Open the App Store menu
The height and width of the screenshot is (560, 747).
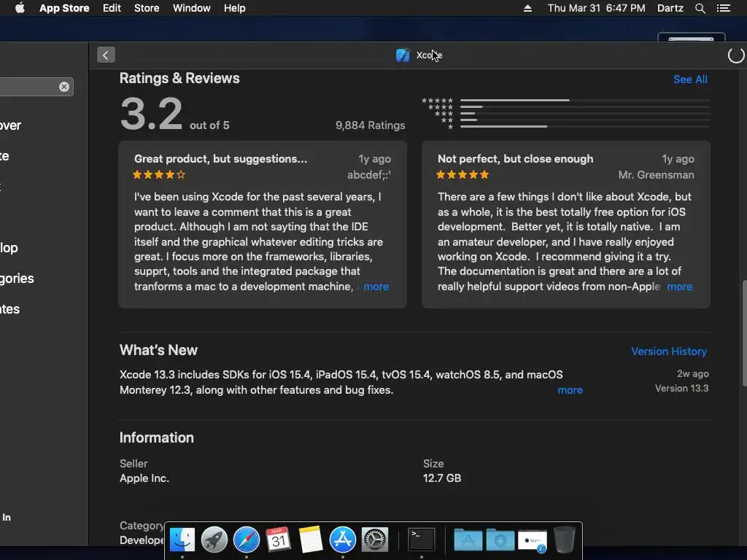click(64, 8)
